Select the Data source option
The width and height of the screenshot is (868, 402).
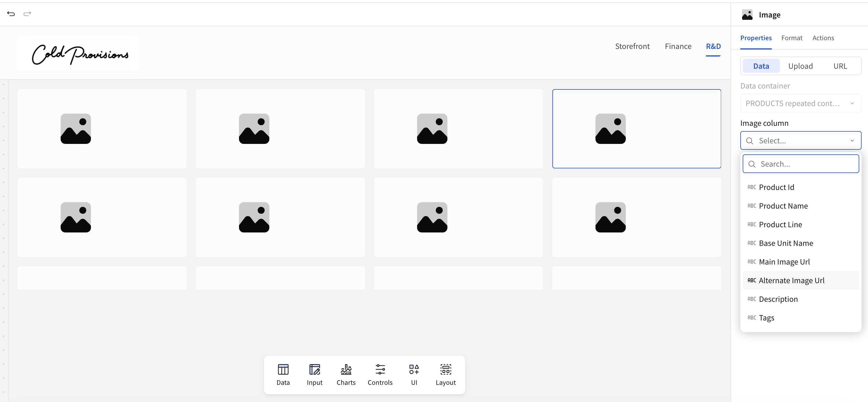(761, 66)
